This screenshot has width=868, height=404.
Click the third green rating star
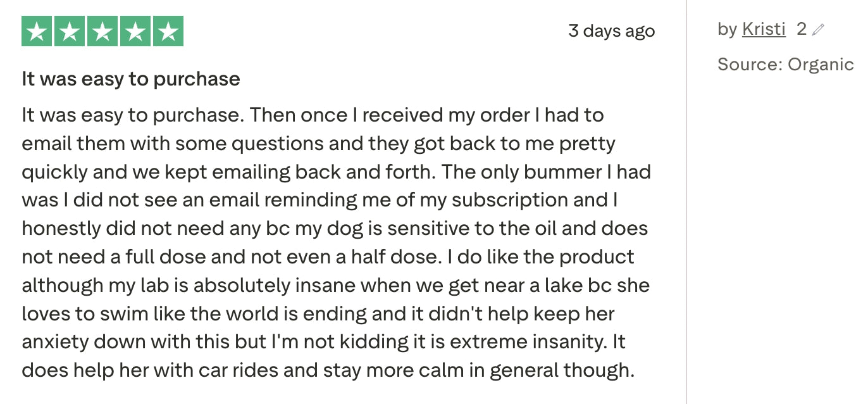pyautogui.click(x=102, y=32)
